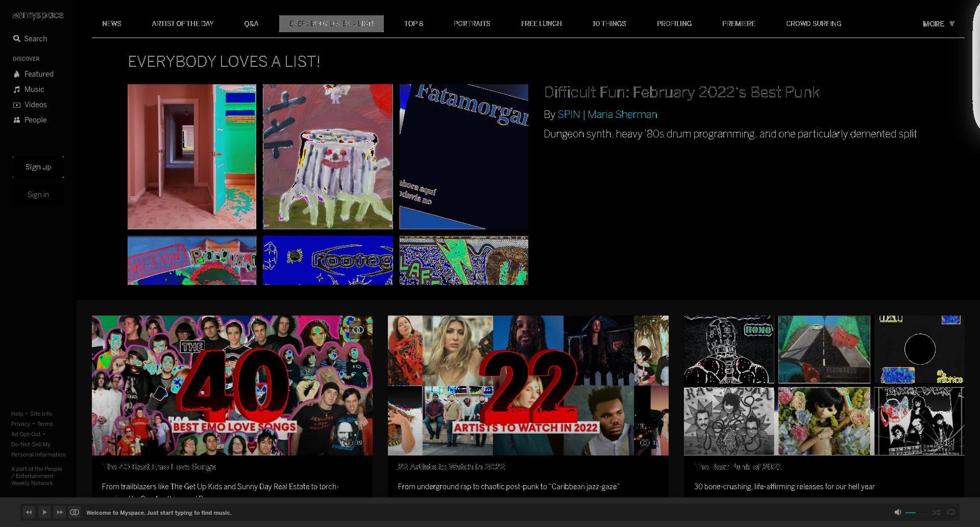Open the PORTRAITS tab

[472, 23]
